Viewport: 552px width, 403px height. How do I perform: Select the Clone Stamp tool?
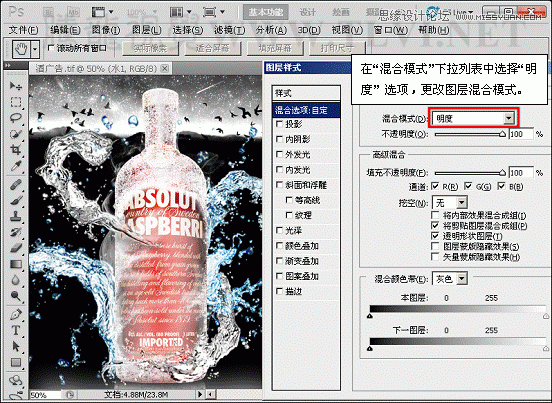[15, 216]
